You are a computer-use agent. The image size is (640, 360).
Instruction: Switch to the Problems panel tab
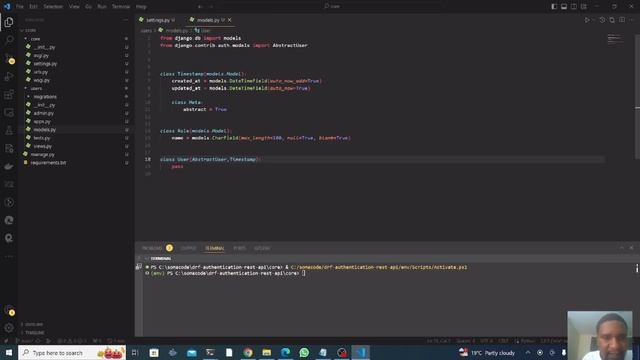tap(152, 248)
